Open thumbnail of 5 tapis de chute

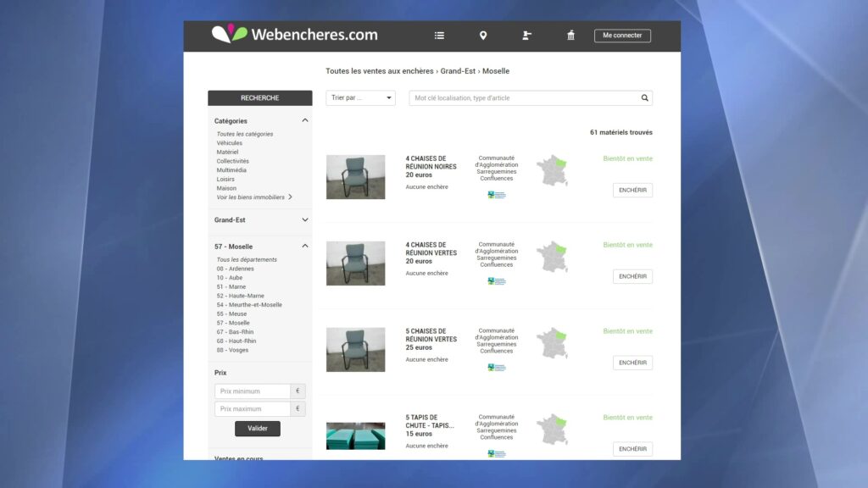(x=355, y=436)
